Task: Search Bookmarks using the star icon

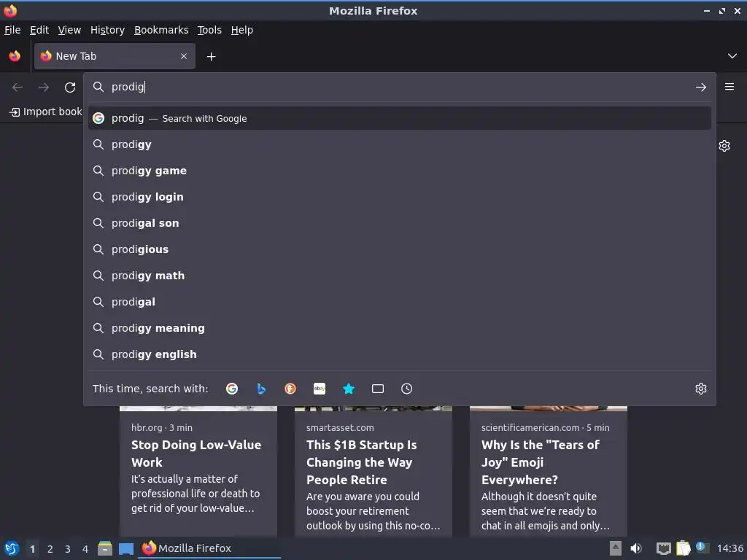Action: point(349,389)
